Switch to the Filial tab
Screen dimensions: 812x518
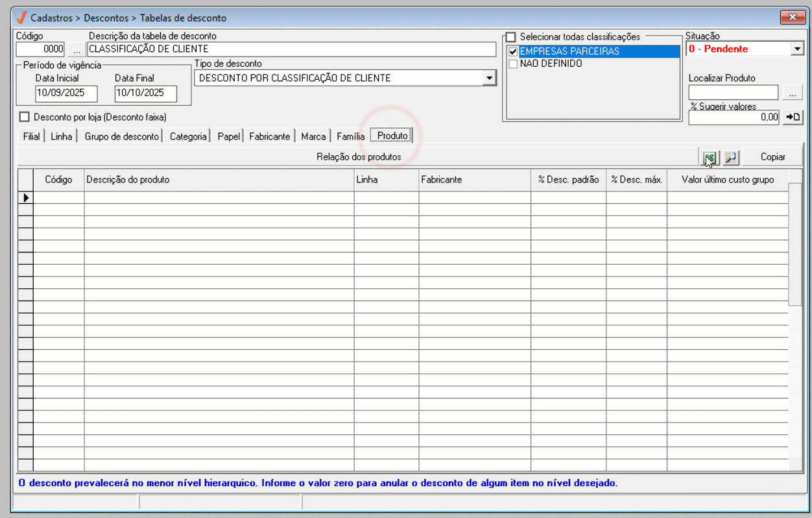pos(31,136)
